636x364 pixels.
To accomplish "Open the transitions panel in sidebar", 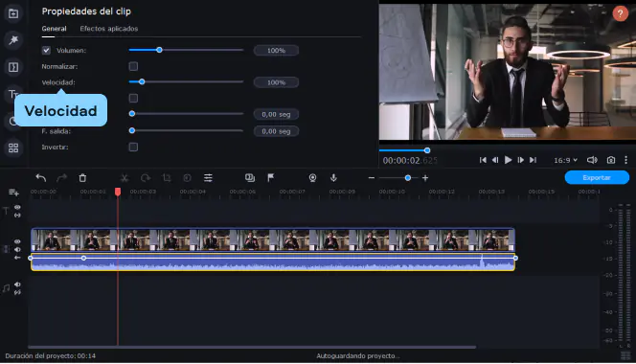I will pyautogui.click(x=13, y=67).
